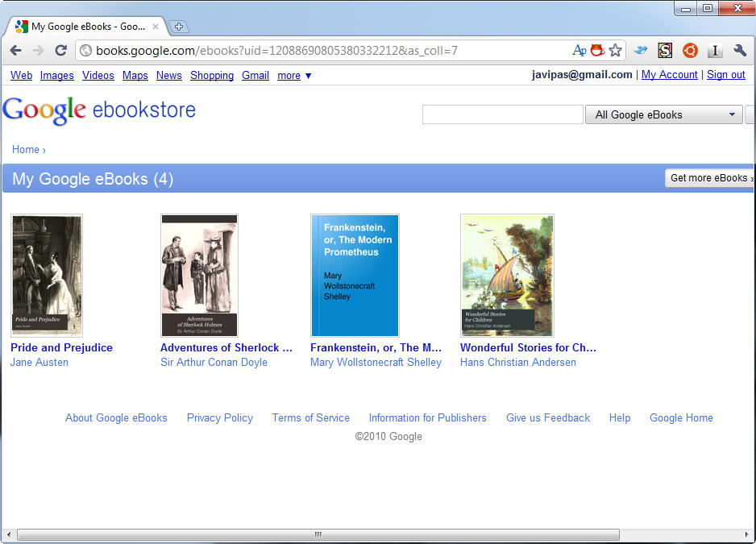Click the red cat extension icon in address bar

[597, 50]
